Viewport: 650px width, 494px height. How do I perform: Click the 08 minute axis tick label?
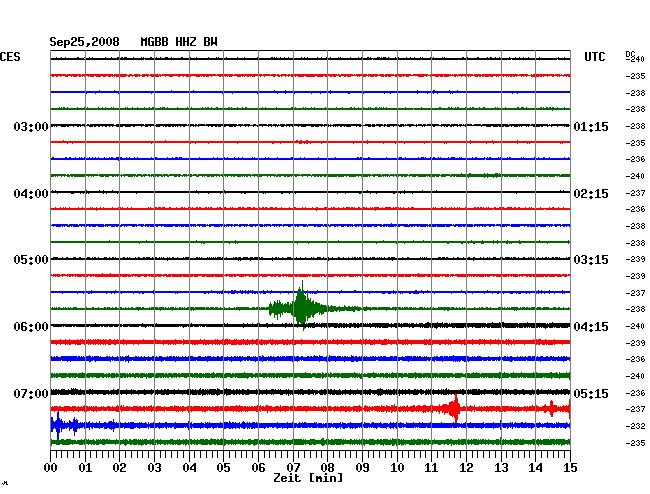tap(327, 468)
